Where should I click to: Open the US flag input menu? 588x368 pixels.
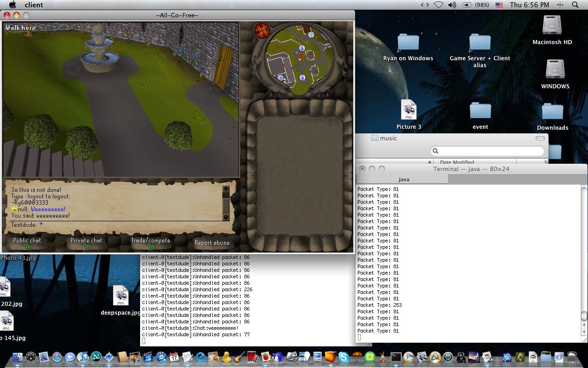point(499,5)
